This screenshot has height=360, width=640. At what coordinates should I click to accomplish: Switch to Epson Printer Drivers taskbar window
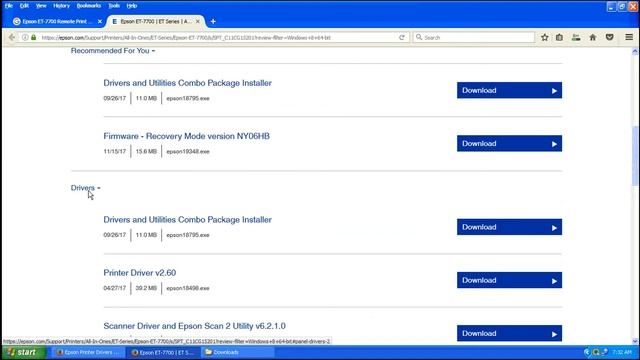88,352
